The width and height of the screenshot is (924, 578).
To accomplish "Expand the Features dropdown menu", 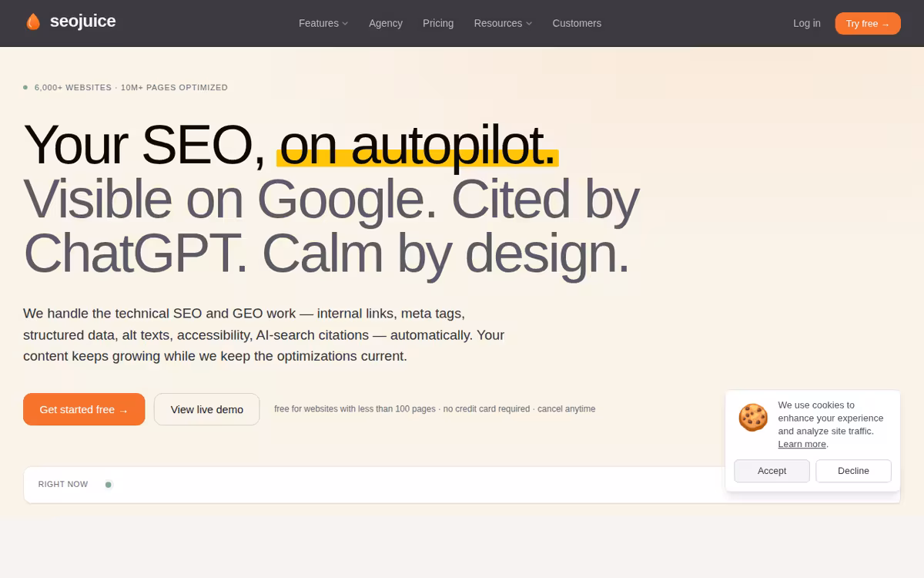I will coord(323,23).
